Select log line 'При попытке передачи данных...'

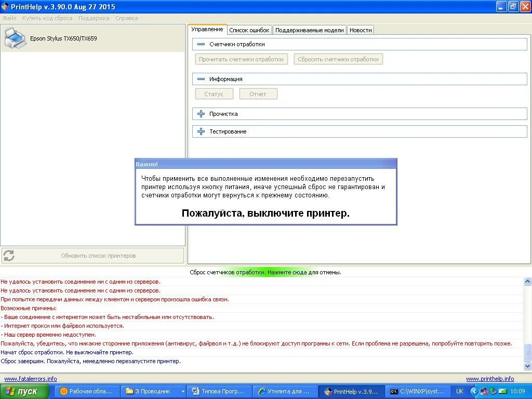tap(115, 299)
